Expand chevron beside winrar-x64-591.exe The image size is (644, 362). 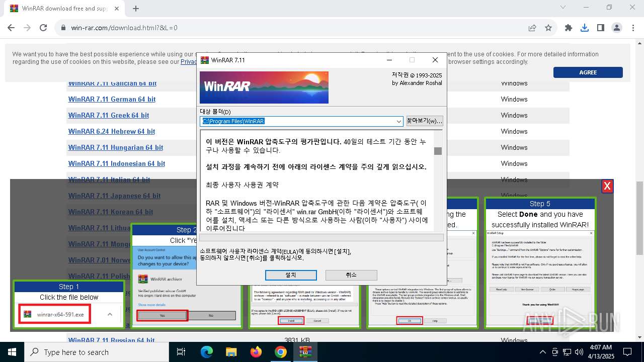click(110, 315)
